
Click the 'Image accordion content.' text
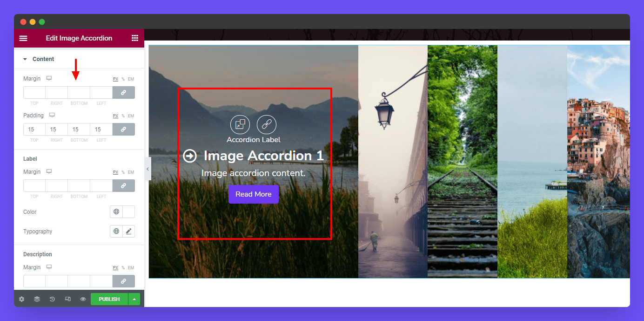(254, 173)
